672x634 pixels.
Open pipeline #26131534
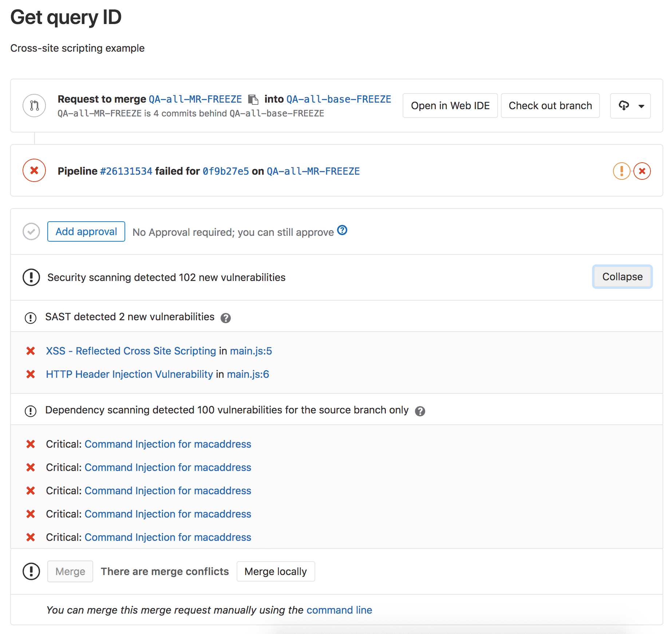[x=126, y=171]
